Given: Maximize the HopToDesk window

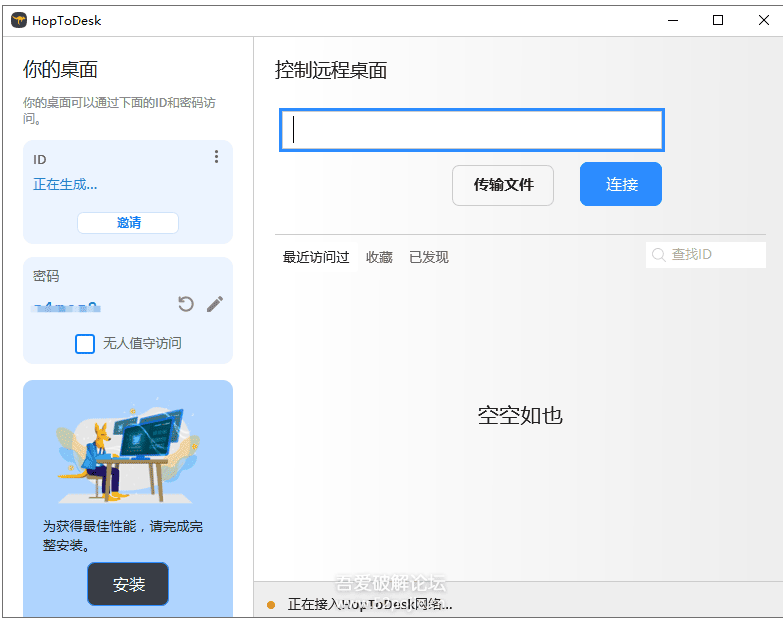Looking at the screenshot, I should point(717,20).
